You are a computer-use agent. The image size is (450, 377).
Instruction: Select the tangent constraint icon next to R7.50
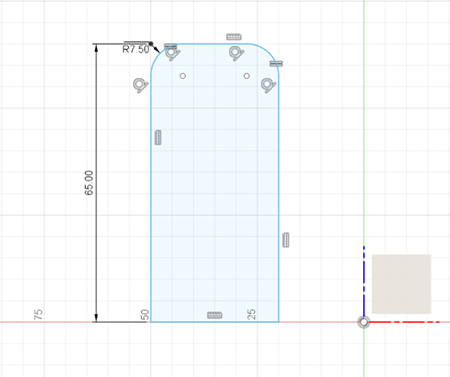(173, 53)
